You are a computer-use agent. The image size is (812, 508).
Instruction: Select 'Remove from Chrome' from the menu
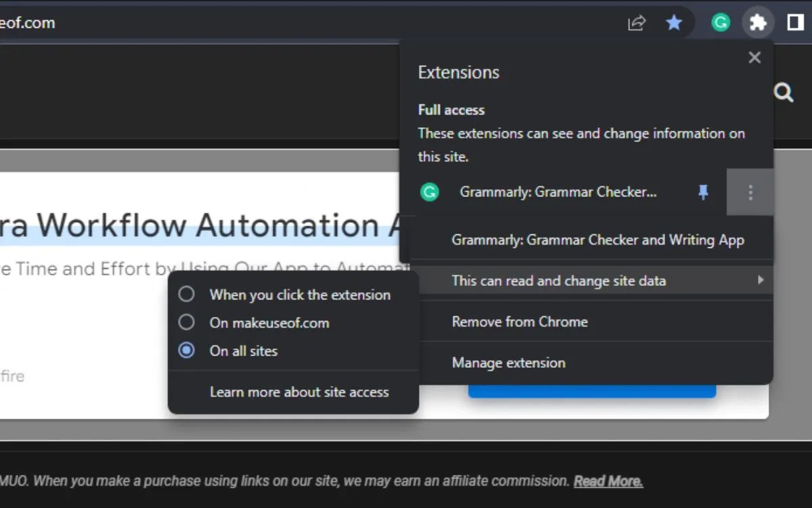tap(520, 322)
